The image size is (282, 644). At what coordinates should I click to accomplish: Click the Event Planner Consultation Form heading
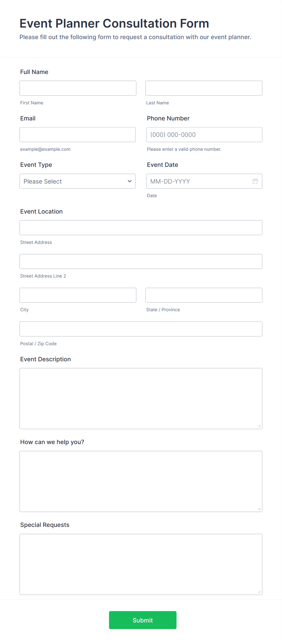coord(114,23)
